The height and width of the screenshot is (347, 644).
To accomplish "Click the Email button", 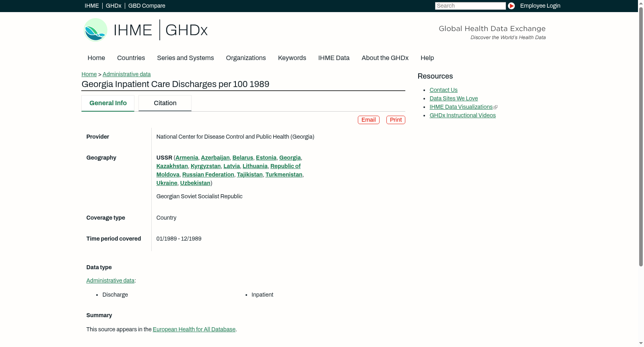I will [x=369, y=120].
